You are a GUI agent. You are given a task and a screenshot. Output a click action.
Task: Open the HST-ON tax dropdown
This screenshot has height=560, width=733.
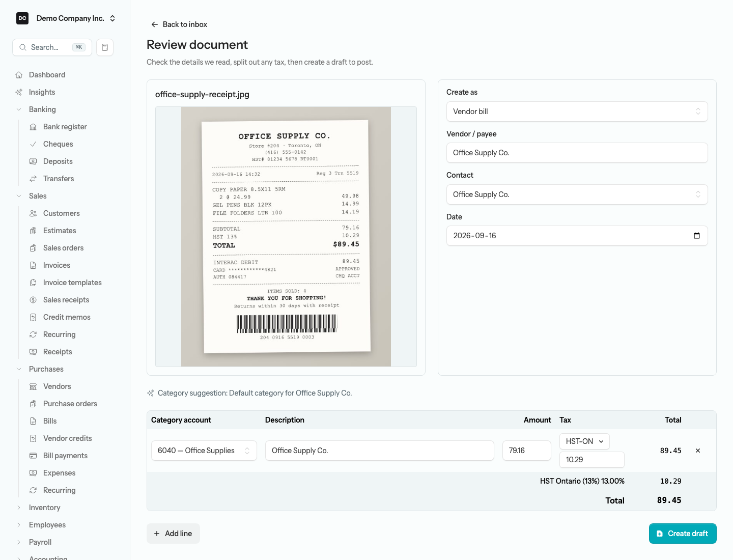point(584,441)
